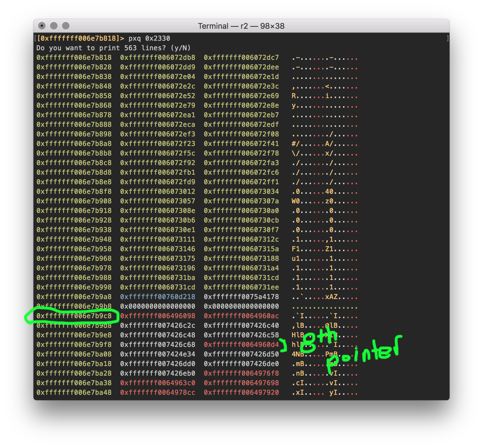Click the 'pxq 0x2330' command text
Screen dimensions: 483x448
click(149, 39)
